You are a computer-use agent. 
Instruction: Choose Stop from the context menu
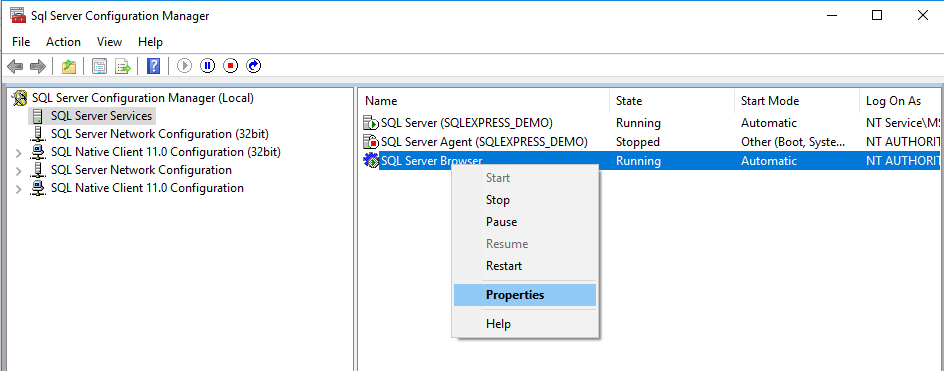point(497,200)
